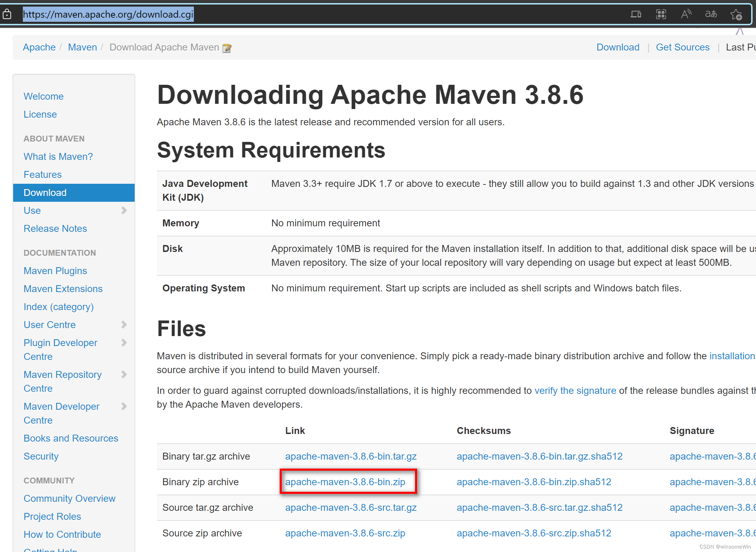This screenshot has height=552, width=756.
Task: Click the app/QR grid icon in address bar
Action: point(661,14)
